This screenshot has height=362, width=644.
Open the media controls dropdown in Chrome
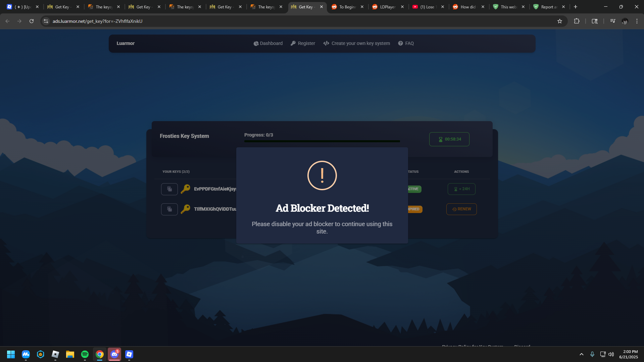(x=612, y=21)
